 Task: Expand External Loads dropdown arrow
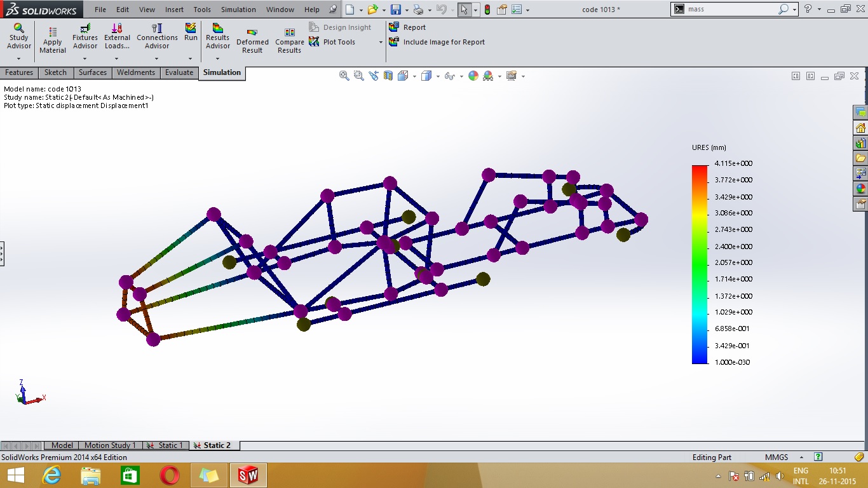[x=117, y=59]
